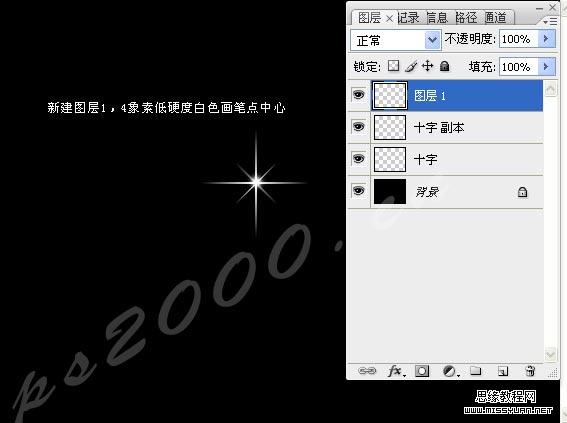Create a new layer

[503, 371]
